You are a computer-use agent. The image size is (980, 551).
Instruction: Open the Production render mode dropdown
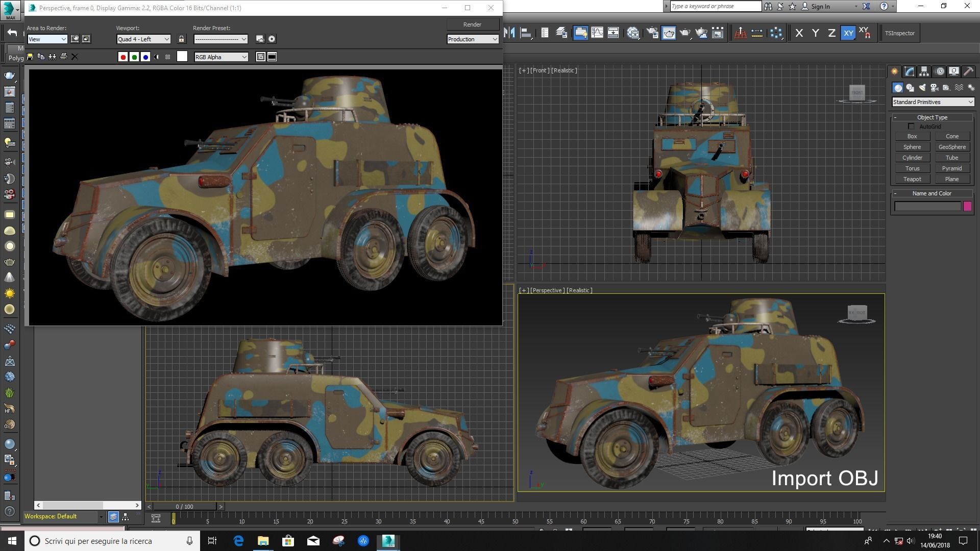tap(473, 39)
